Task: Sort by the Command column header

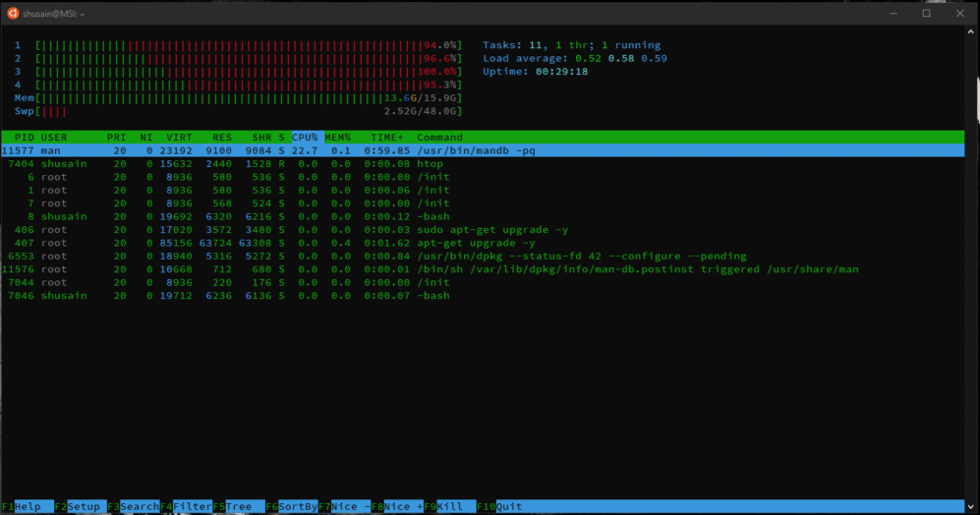Action: [439, 138]
